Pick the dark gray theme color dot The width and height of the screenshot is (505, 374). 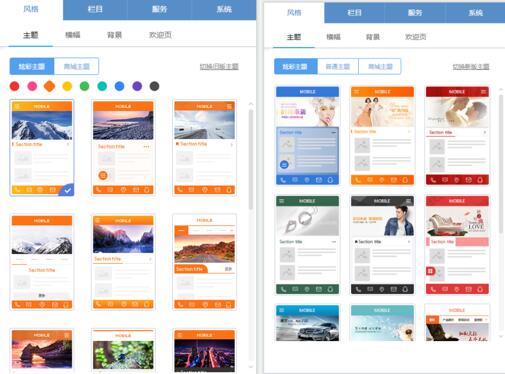pos(154,86)
